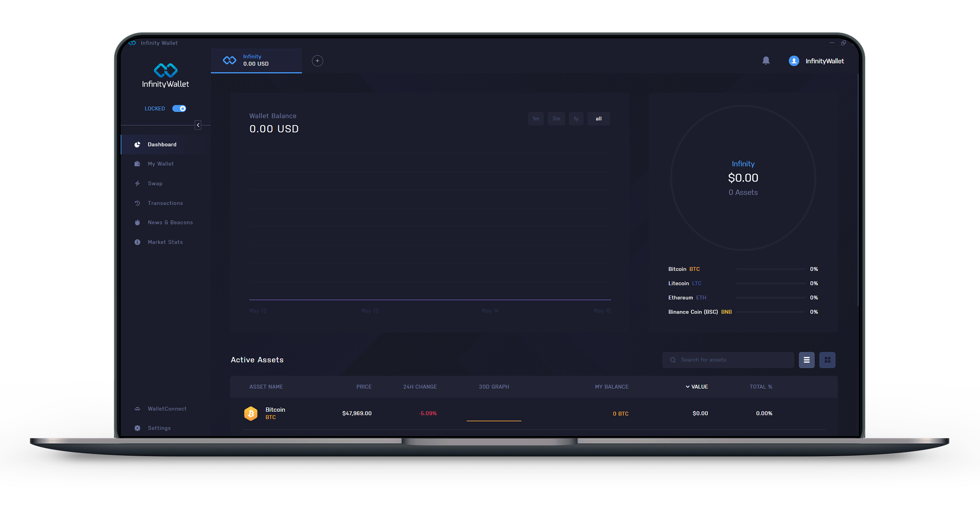Click the WalletConnect sidebar icon
This screenshot has height=512, width=980.
137,408
